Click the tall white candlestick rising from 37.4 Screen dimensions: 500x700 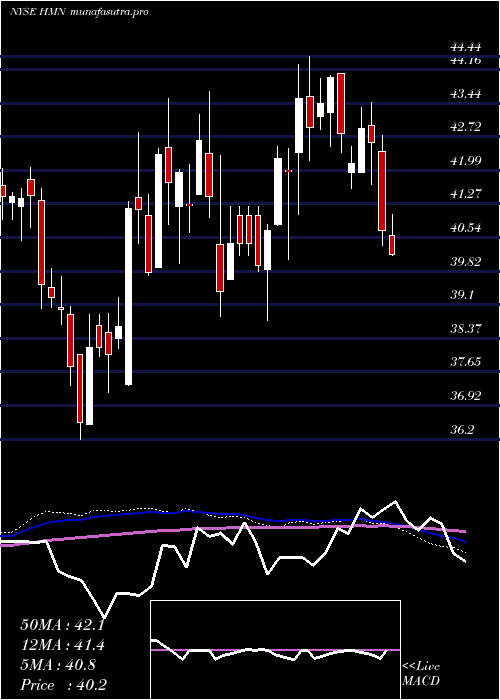[129, 296]
